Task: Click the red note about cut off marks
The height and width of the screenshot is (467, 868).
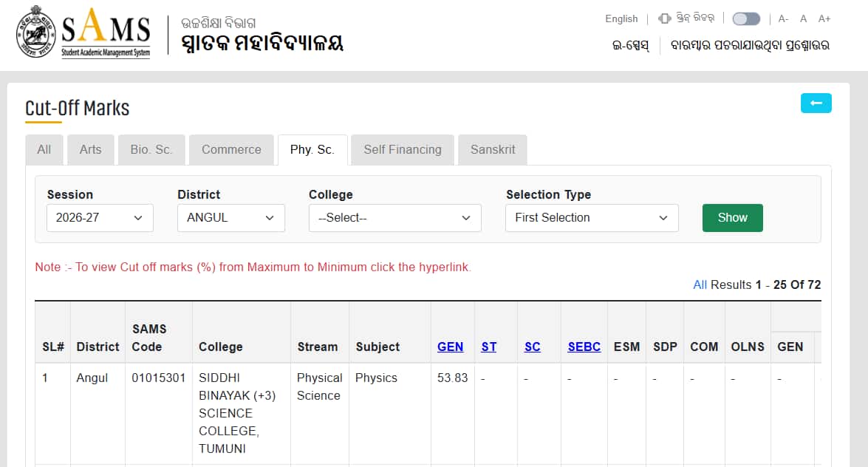Action: [253, 267]
